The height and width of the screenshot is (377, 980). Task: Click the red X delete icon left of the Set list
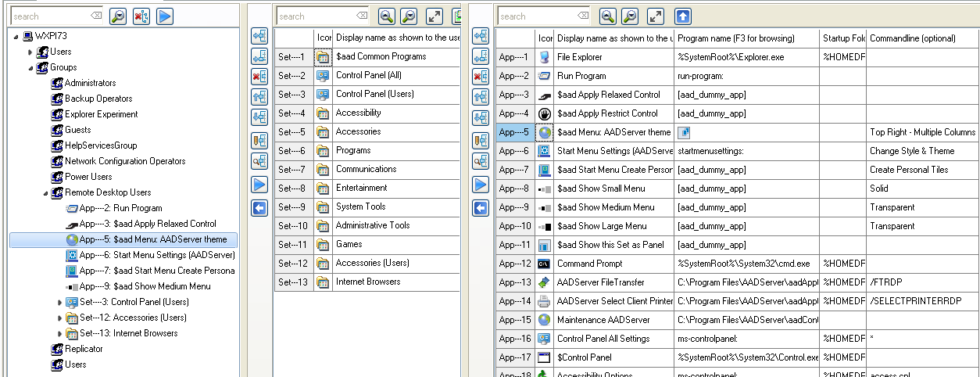(259, 77)
